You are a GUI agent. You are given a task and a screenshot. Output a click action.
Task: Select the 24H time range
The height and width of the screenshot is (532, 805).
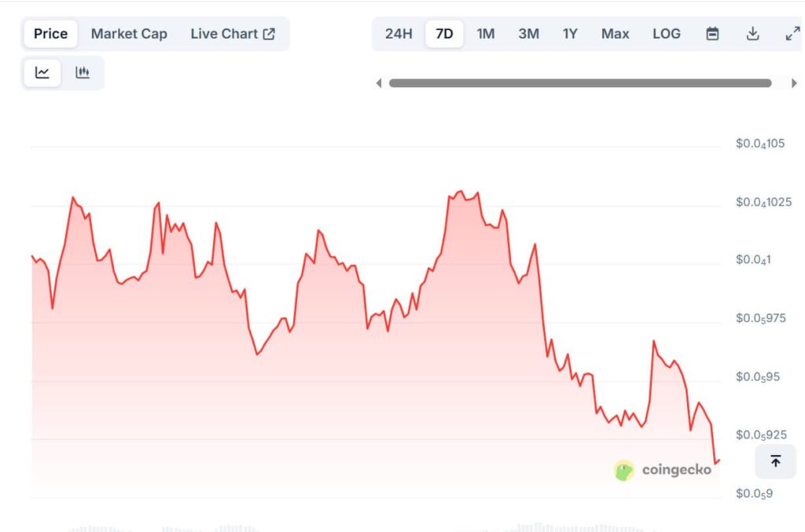pyautogui.click(x=399, y=34)
